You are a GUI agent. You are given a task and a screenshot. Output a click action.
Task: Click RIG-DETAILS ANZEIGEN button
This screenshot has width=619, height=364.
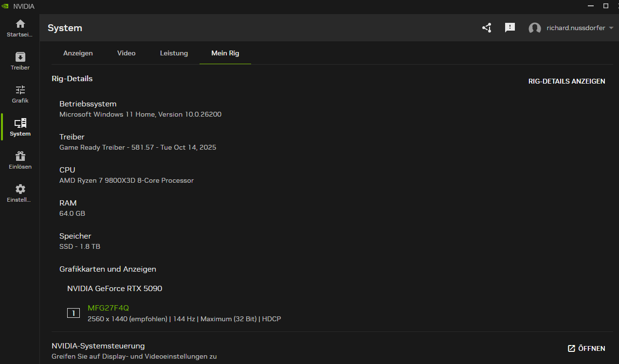[x=567, y=81]
